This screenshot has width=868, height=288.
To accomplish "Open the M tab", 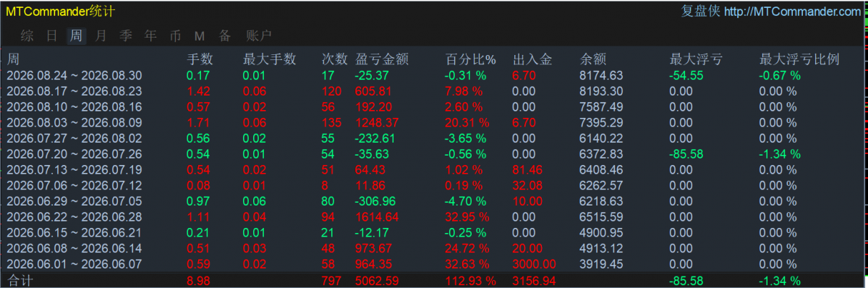I will [x=200, y=35].
